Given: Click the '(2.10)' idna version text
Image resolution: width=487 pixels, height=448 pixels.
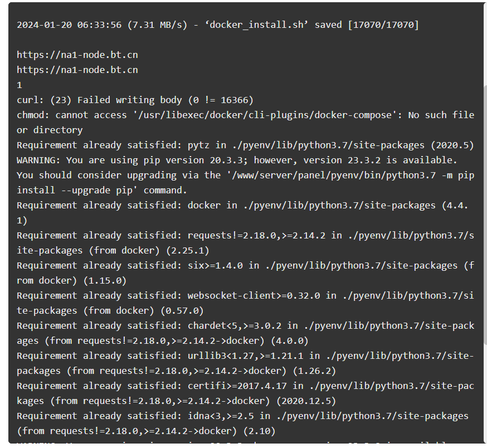Looking at the screenshot, I should 259,431.
